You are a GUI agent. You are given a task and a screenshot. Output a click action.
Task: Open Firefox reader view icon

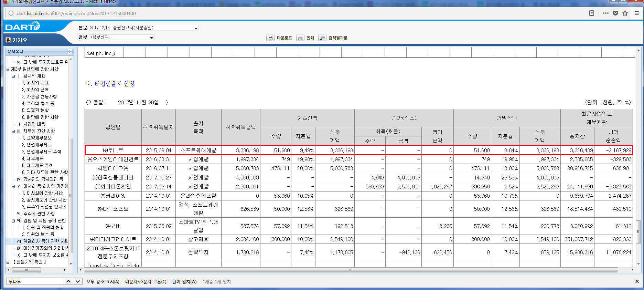click(592, 13)
